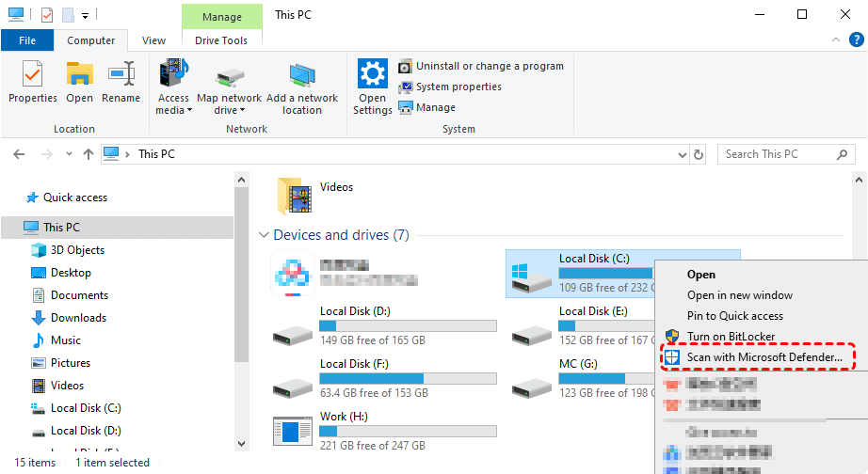Click the Refresh button in address bar
Image resolution: width=868 pixels, height=474 pixels.
click(x=699, y=154)
